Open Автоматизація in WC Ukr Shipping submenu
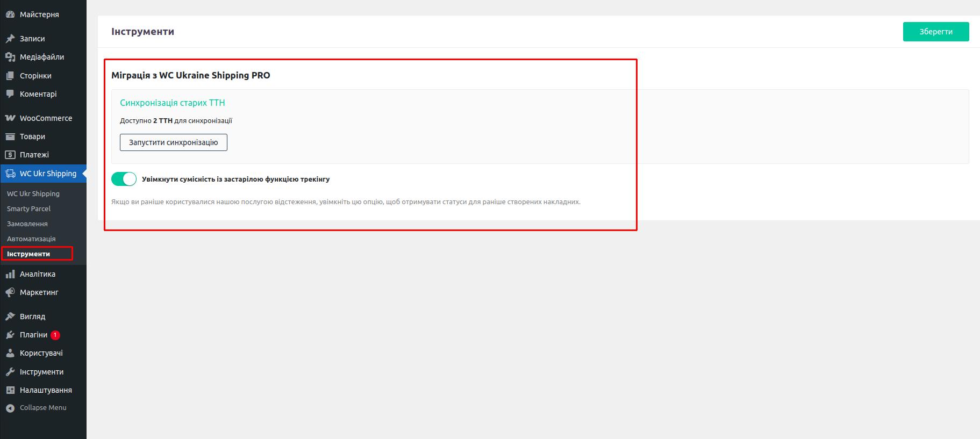Screen dimensions: 980x439 pos(31,239)
